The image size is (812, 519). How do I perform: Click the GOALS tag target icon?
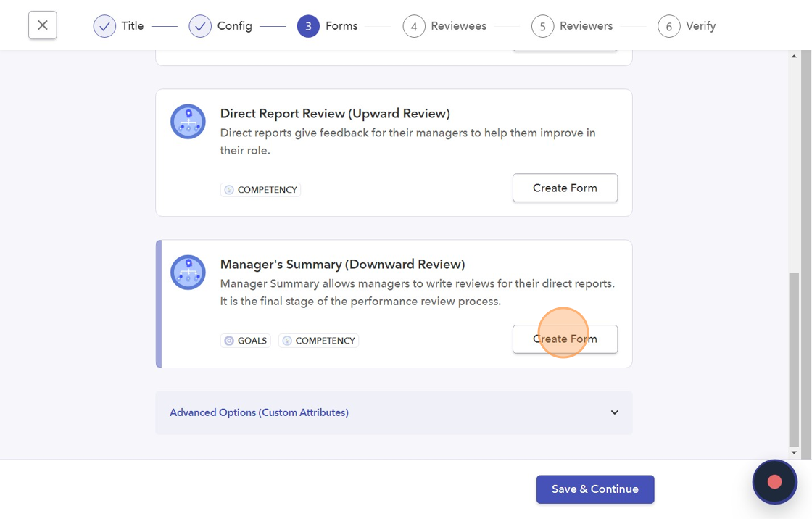coord(229,340)
